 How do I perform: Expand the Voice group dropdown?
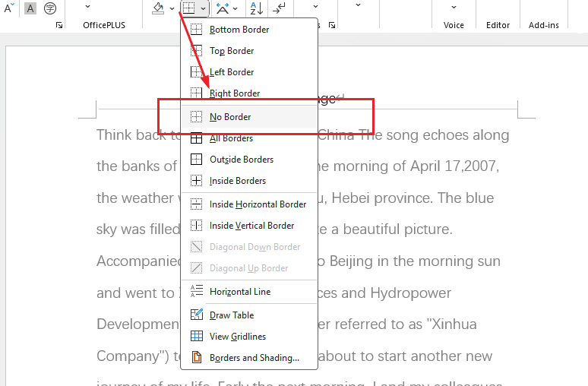click(x=454, y=7)
